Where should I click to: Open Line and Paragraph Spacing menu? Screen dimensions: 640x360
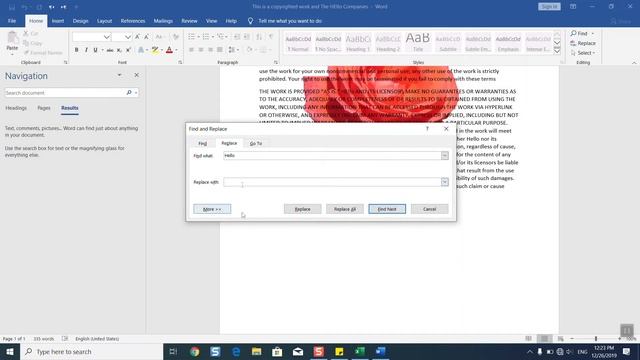pyautogui.click(x=232, y=50)
